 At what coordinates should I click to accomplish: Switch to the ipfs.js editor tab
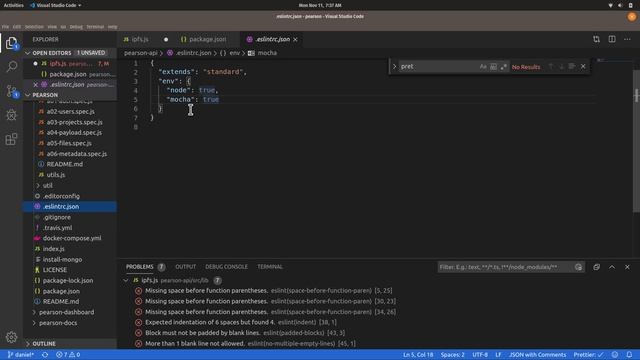(140, 40)
